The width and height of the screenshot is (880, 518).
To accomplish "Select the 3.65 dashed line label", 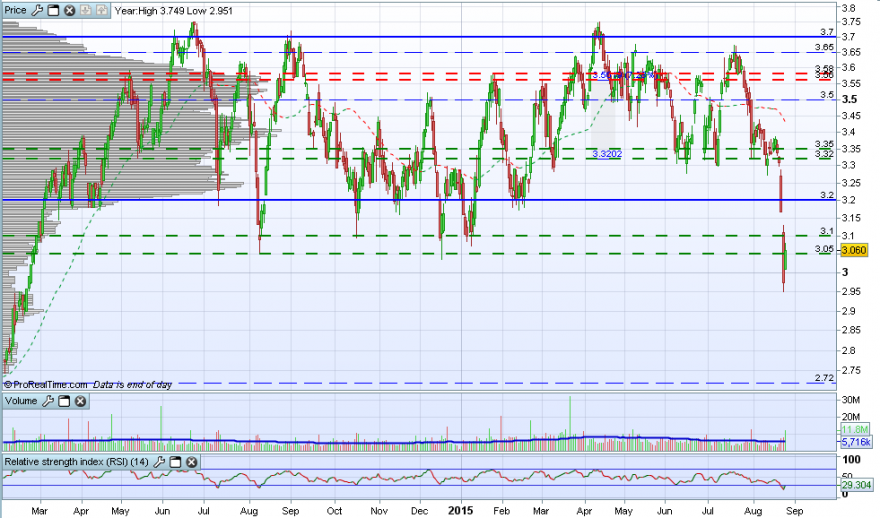I will pyautogui.click(x=824, y=48).
